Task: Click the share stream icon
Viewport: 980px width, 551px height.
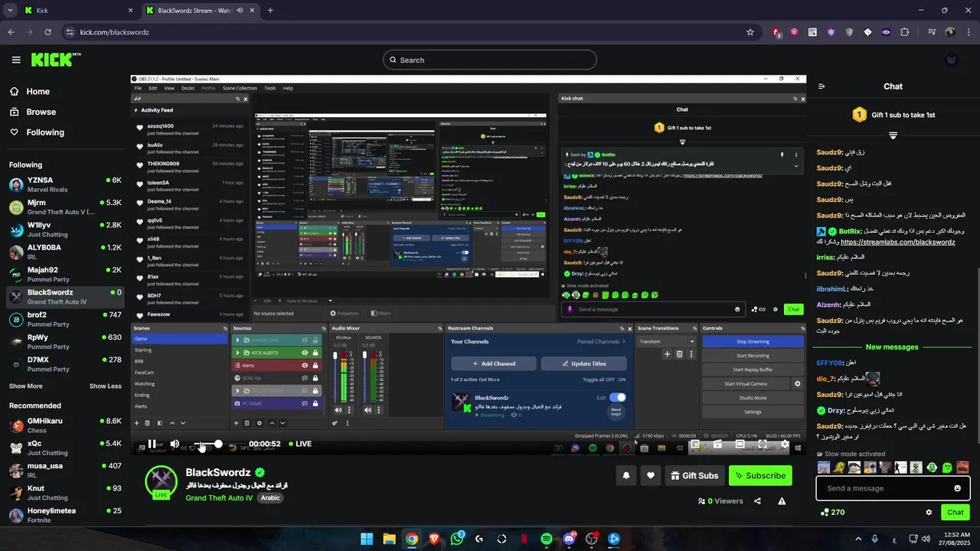Action: [757, 501]
